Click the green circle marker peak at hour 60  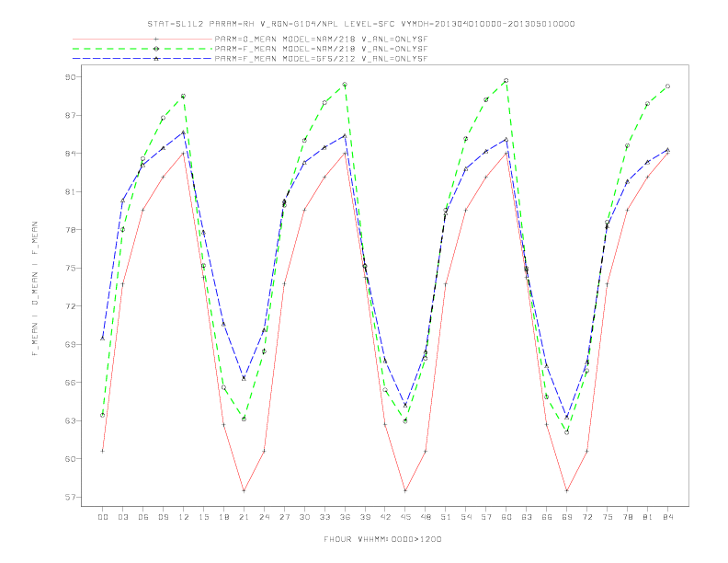click(506, 81)
